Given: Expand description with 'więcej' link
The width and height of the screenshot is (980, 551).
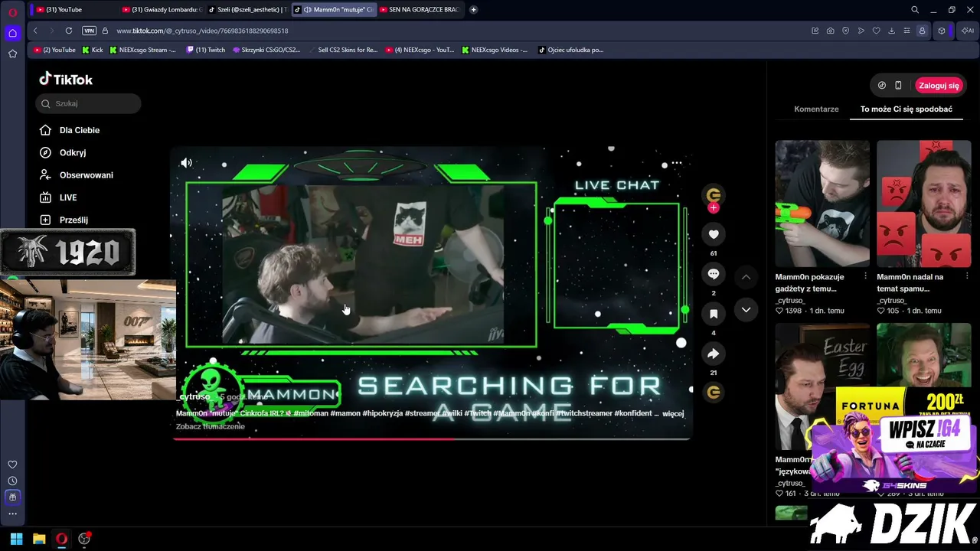Looking at the screenshot, I should (x=673, y=413).
